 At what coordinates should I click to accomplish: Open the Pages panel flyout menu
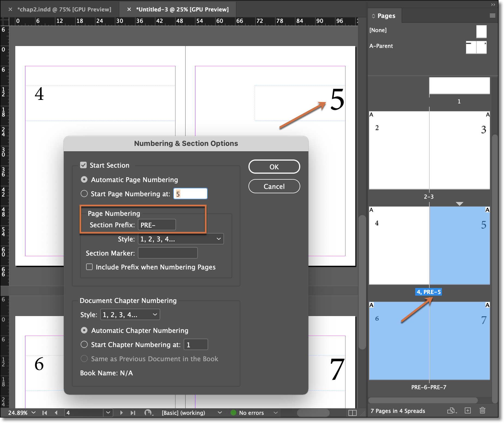493,16
